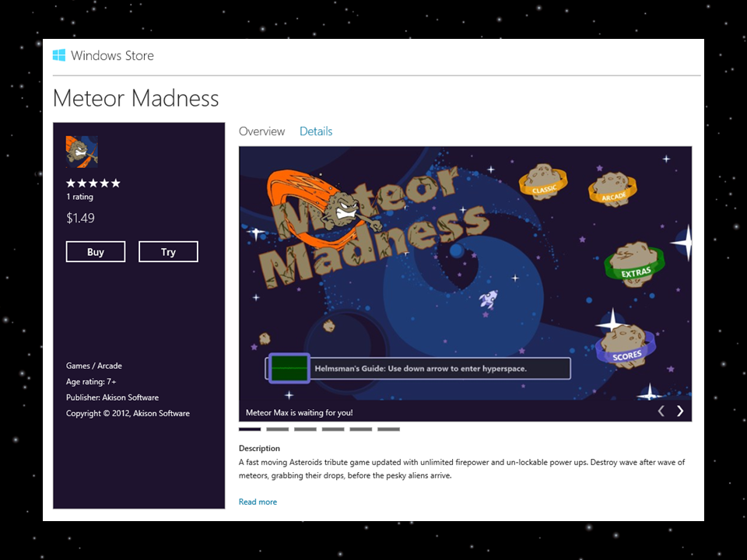Select the first screenshot indicator bar
The width and height of the screenshot is (747, 560).
(250, 429)
